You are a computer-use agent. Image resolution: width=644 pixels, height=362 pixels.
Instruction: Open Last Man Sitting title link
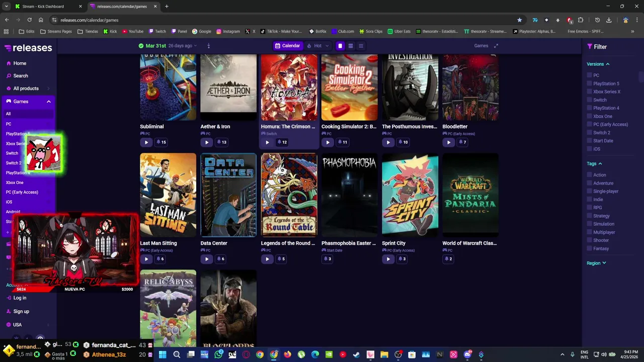158,243
